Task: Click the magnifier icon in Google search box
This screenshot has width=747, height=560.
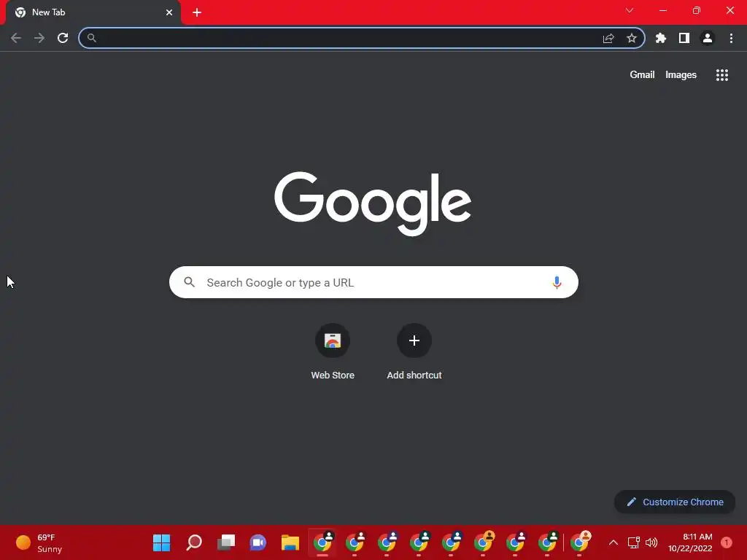Action: click(x=190, y=282)
